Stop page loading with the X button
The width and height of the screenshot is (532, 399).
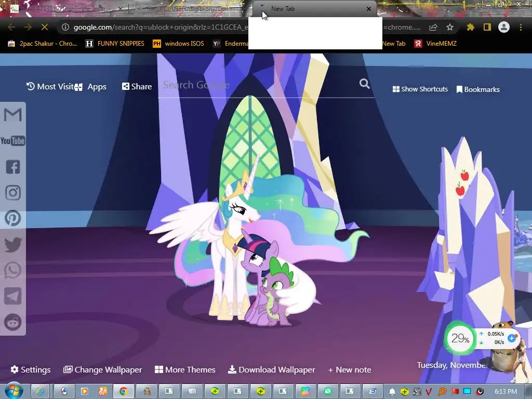pyautogui.click(x=45, y=27)
